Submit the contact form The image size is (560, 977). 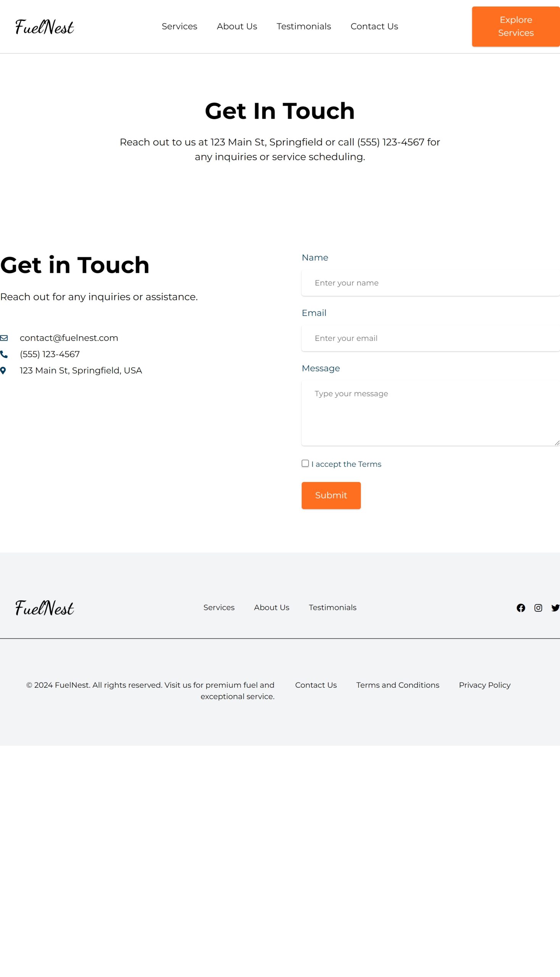coord(331,495)
